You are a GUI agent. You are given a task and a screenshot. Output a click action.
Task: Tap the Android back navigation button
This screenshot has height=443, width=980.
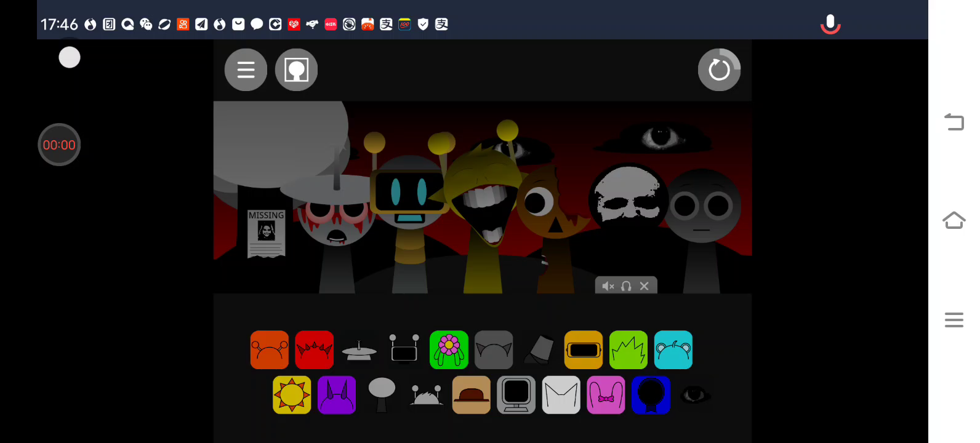954,122
